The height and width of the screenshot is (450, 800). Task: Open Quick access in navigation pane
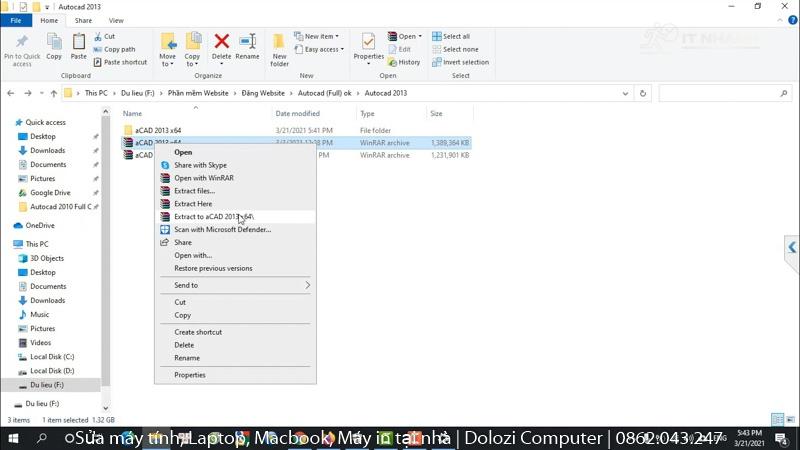(45, 122)
